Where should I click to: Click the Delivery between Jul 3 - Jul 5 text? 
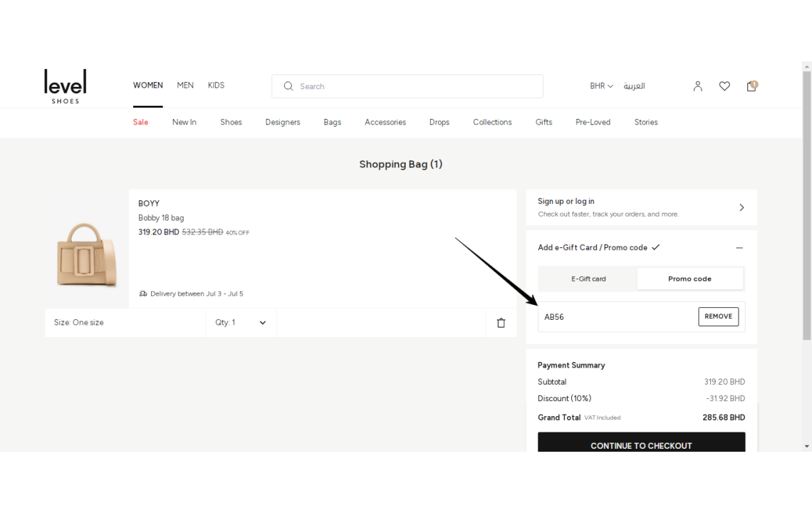197,294
